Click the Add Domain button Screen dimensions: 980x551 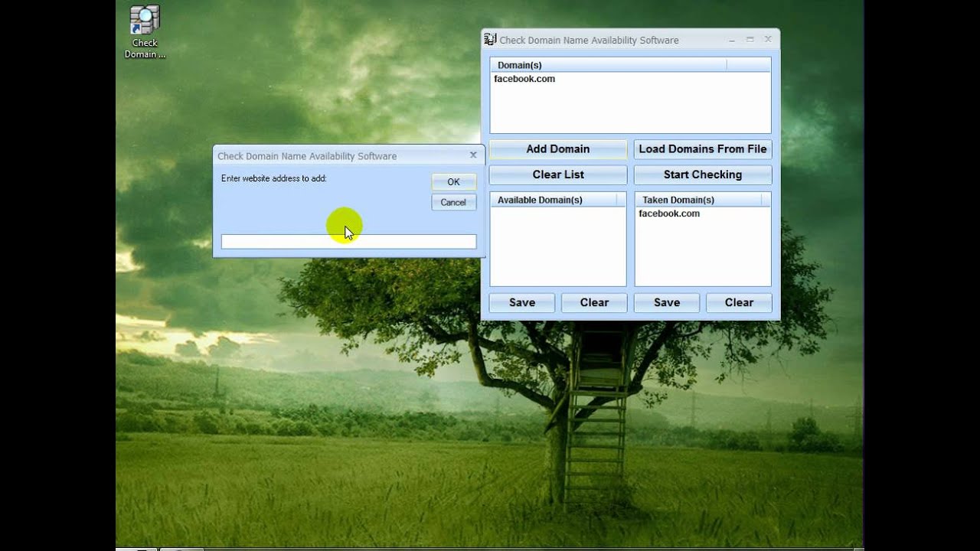[x=558, y=149]
